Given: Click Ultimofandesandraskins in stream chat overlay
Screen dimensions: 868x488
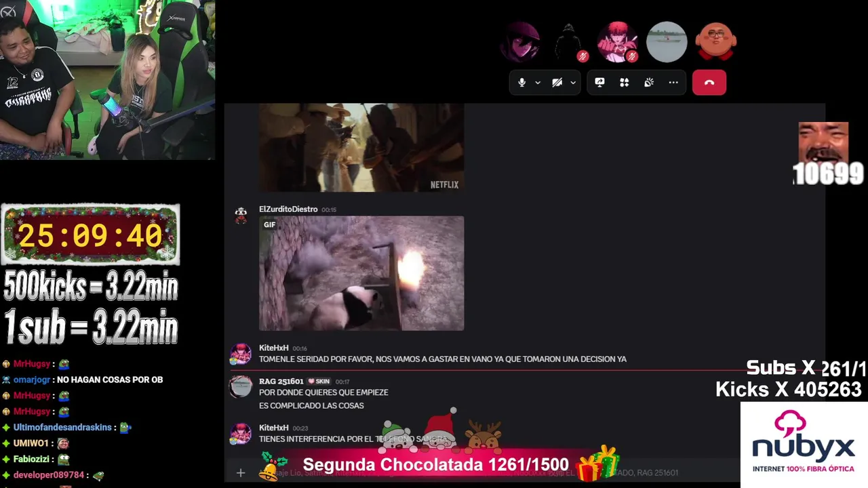Looking at the screenshot, I should click(62, 428).
